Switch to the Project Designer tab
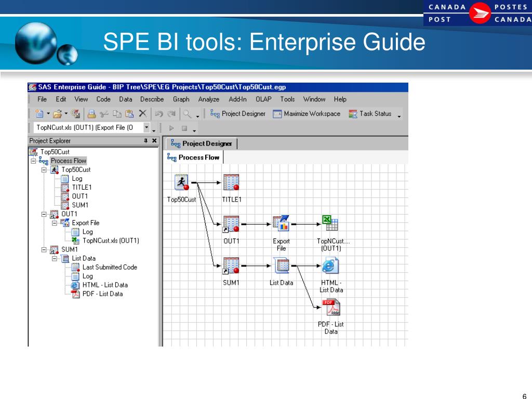 [202, 143]
